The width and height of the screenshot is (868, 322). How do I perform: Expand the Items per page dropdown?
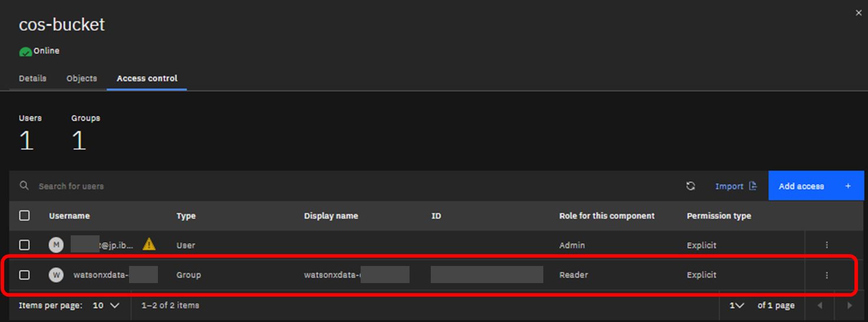point(106,305)
